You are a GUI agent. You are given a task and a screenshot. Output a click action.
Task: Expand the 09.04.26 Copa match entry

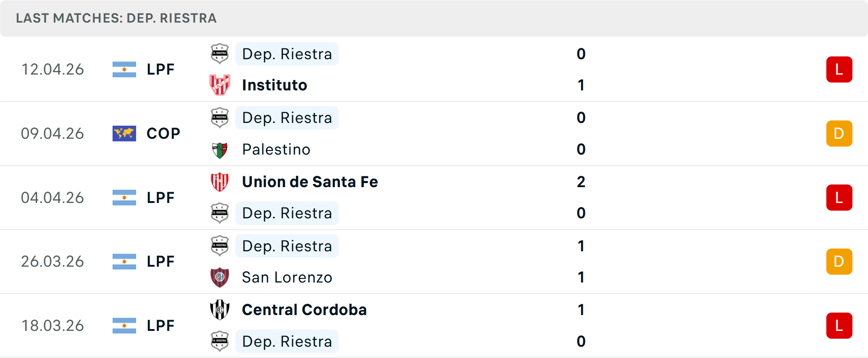434,133
